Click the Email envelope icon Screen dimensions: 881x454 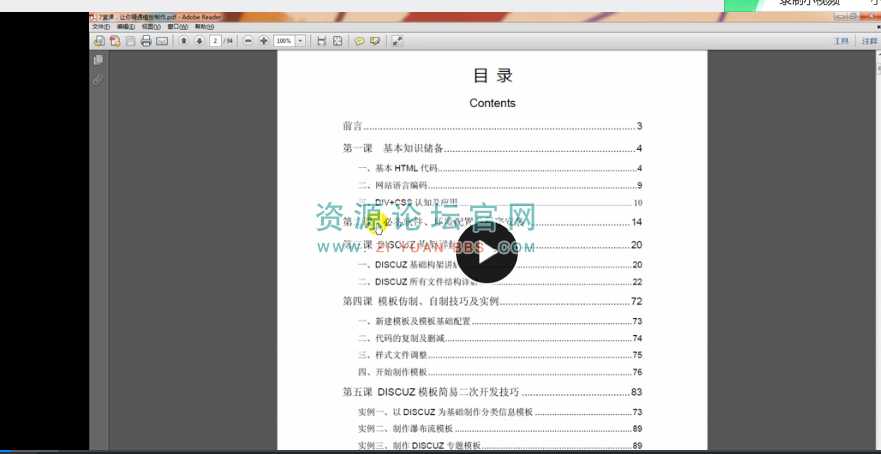click(162, 41)
